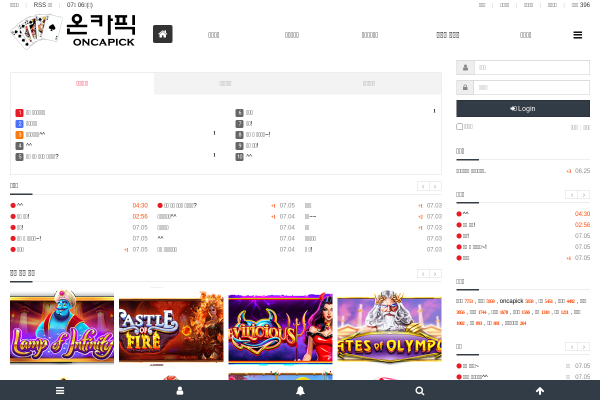Open the rank 6 post
600x400 pixels.
(249, 113)
